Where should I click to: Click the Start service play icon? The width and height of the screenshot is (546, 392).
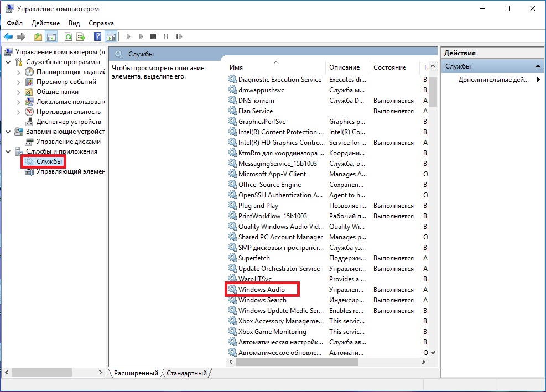128,36
